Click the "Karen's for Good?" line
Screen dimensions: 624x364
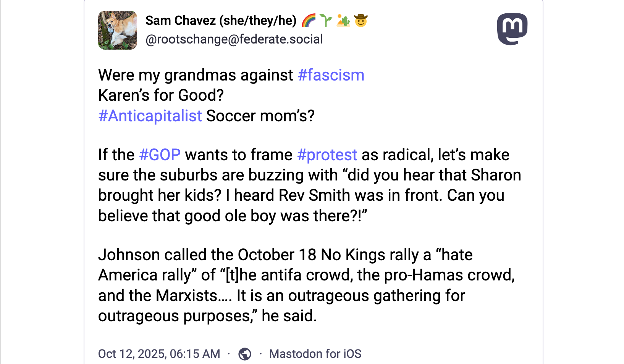pyautogui.click(x=161, y=95)
